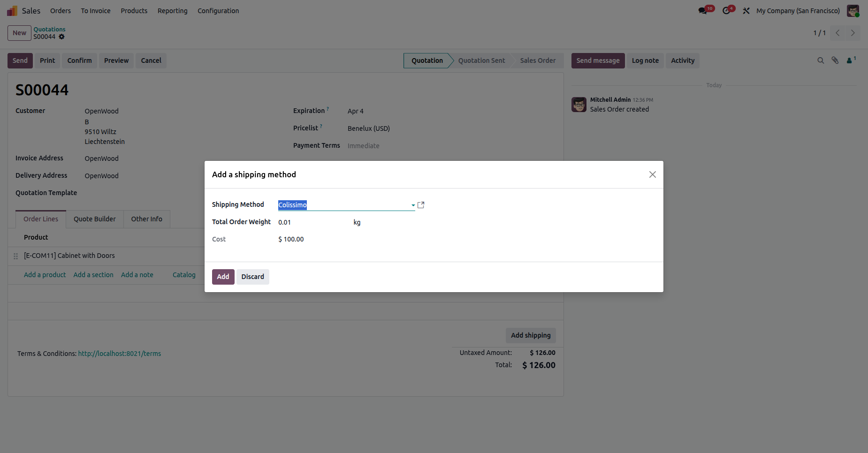Viewport: 868px width, 453px height.
Task: Click the gear icon next to S00044
Action: pyautogui.click(x=61, y=37)
